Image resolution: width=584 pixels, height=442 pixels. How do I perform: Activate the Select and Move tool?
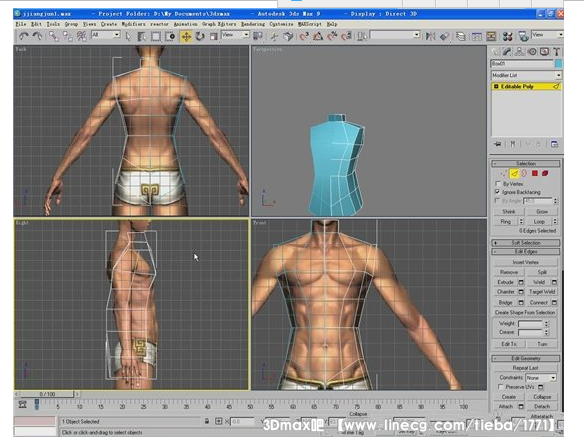pyautogui.click(x=186, y=36)
